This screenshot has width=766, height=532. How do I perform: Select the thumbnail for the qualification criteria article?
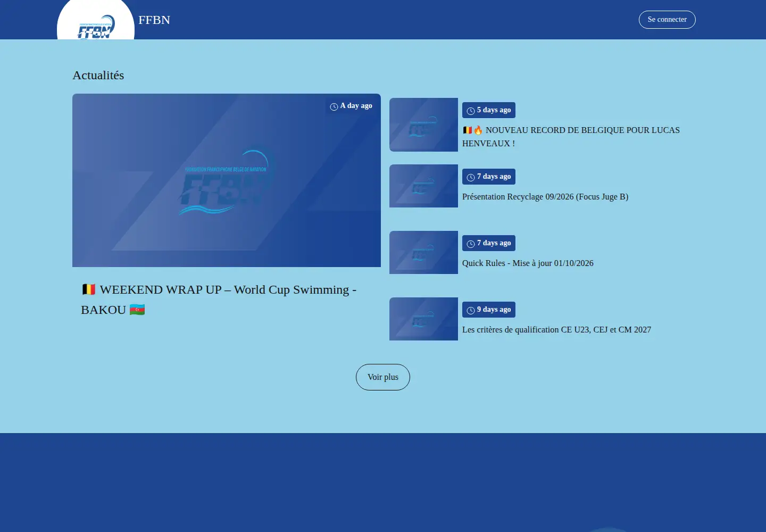[423, 319]
